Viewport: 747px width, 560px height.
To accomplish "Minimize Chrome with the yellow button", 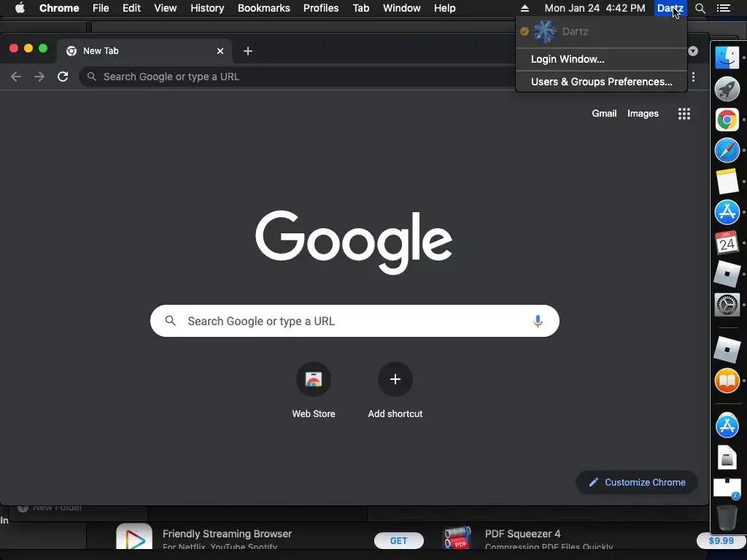I will point(28,48).
